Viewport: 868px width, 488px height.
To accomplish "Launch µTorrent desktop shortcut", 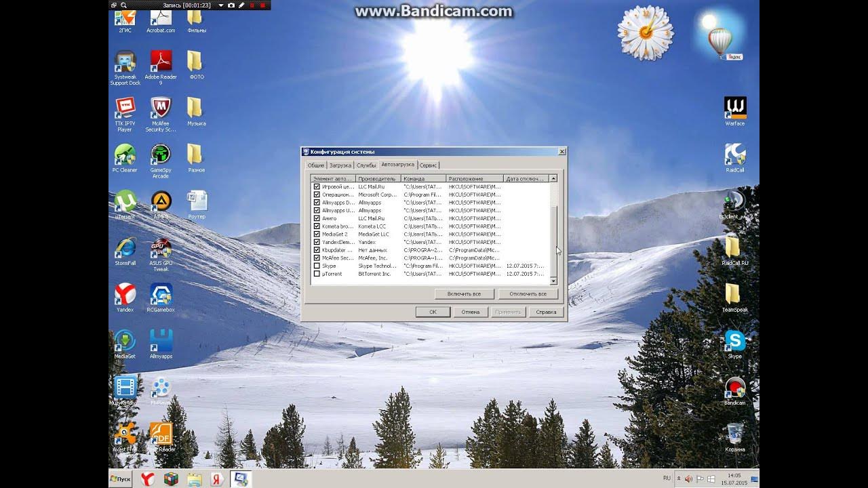I will pyautogui.click(x=125, y=204).
